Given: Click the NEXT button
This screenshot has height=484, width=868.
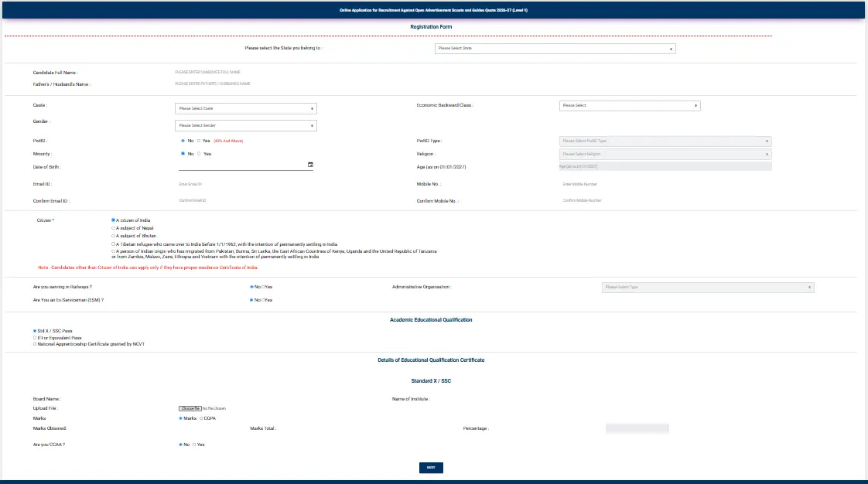Looking at the screenshot, I should coord(431,468).
